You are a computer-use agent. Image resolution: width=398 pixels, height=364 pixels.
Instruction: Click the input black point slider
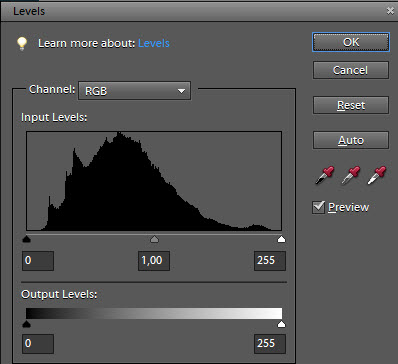tap(26, 239)
